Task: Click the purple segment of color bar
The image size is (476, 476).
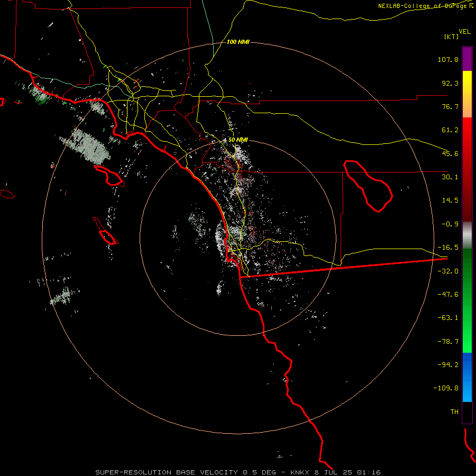Action: click(467, 59)
